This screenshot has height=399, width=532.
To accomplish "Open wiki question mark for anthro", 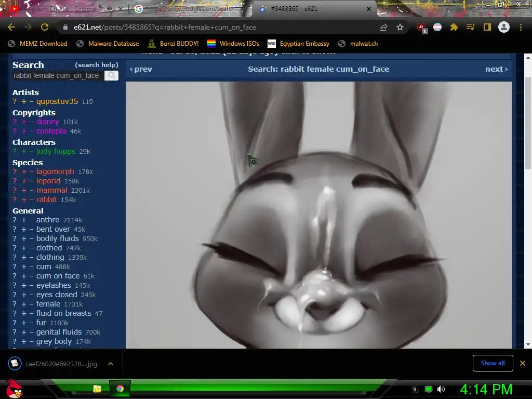I will [x=15, y=220].
